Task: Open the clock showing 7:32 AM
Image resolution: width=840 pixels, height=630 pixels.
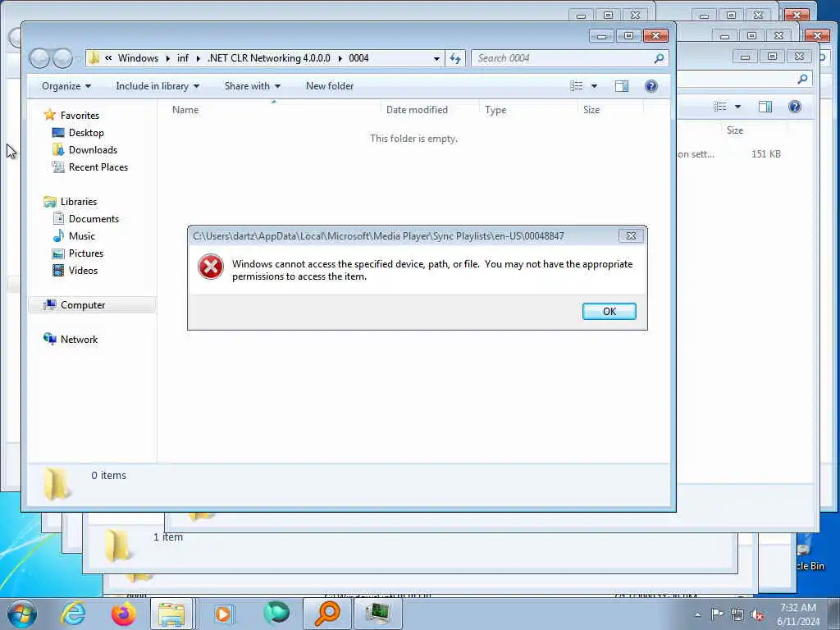Action: point(798,614)
